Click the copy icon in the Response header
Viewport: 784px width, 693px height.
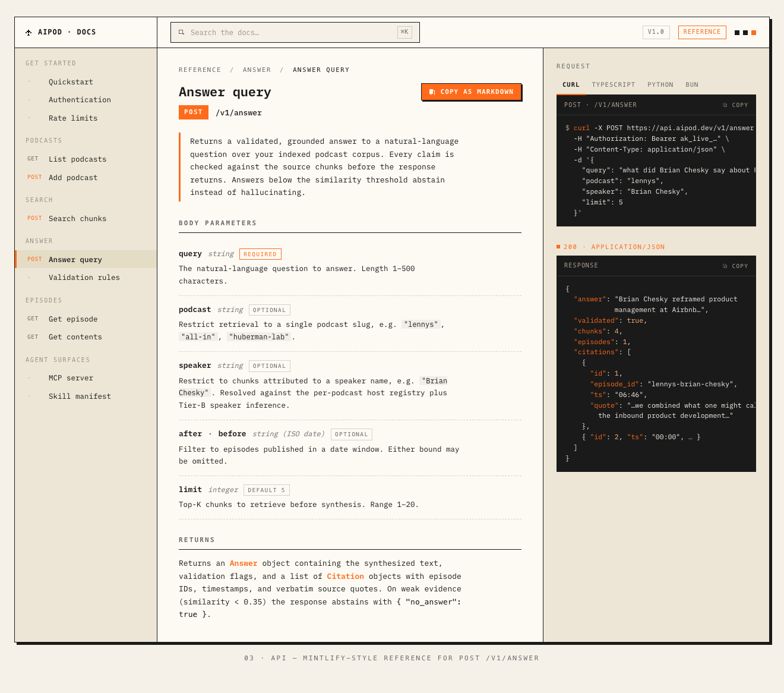pyautogui.click(x=725, y=266)
